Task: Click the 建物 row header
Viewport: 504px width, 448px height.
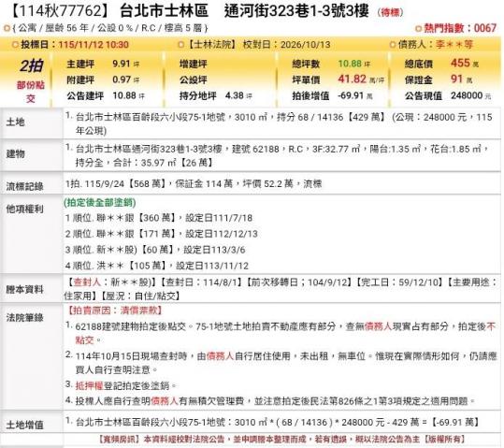Action: tap(15, 153)
